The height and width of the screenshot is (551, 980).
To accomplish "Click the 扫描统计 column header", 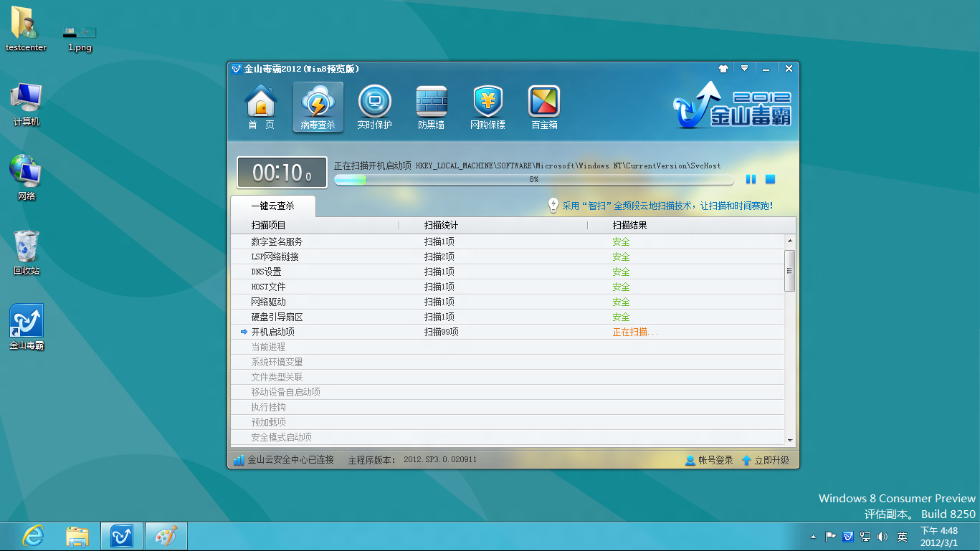I will (x=441, y=225).
